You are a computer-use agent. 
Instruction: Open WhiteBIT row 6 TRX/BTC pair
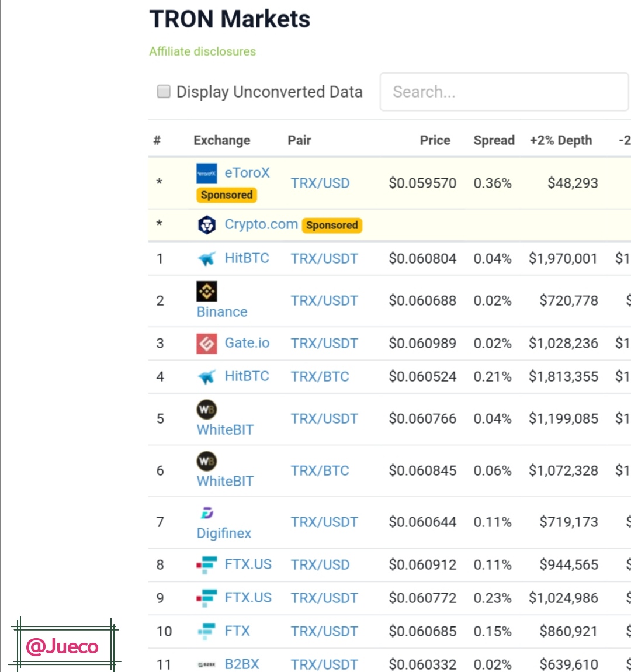[x=320, y=471]
